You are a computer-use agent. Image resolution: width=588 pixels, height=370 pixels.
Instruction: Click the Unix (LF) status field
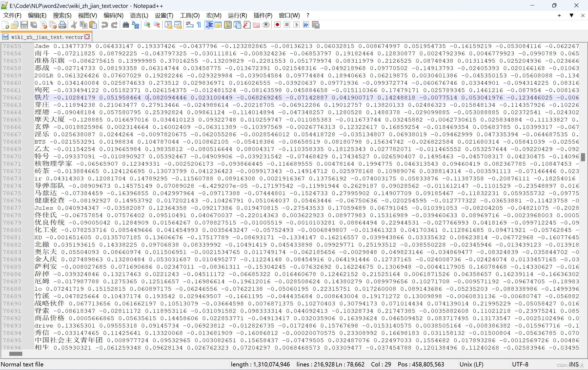point(471,364)
